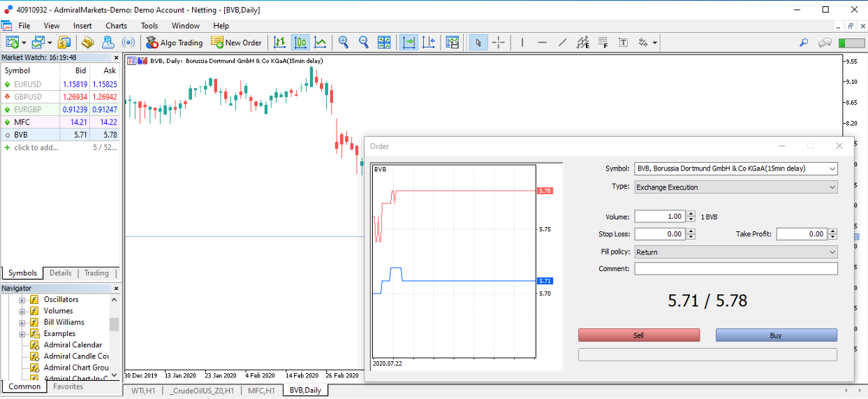868x399 pixels.
Task: Click 'click to add...' symbol row
Action: (60, 147)
